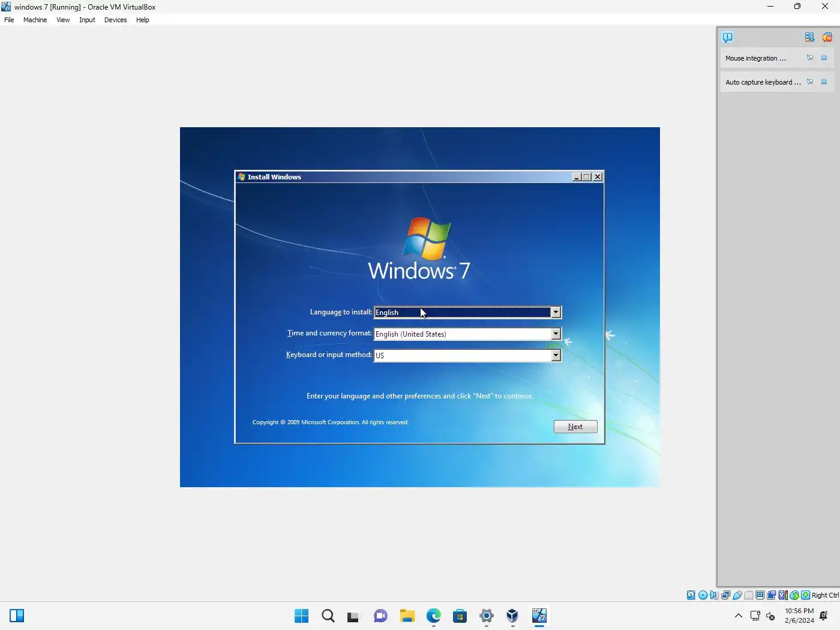840x630 pixels.
Task: Open Task View from the taskbar
Action: coord(353,616)
